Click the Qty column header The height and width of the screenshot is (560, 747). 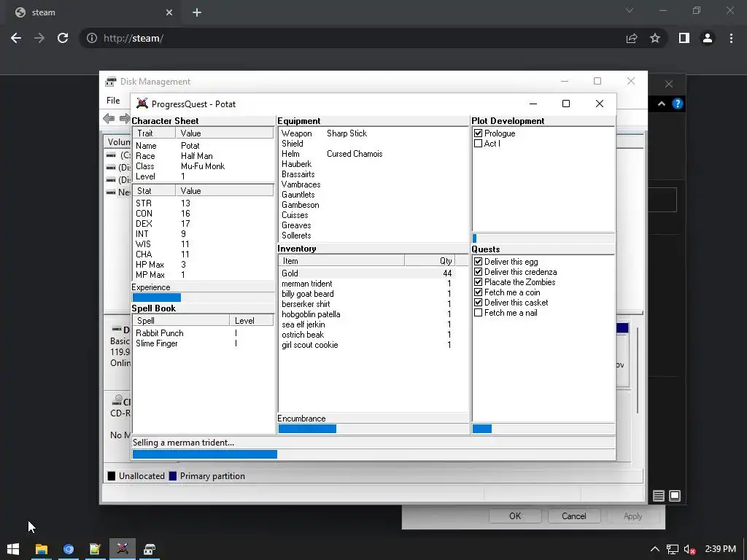(430, 261)
